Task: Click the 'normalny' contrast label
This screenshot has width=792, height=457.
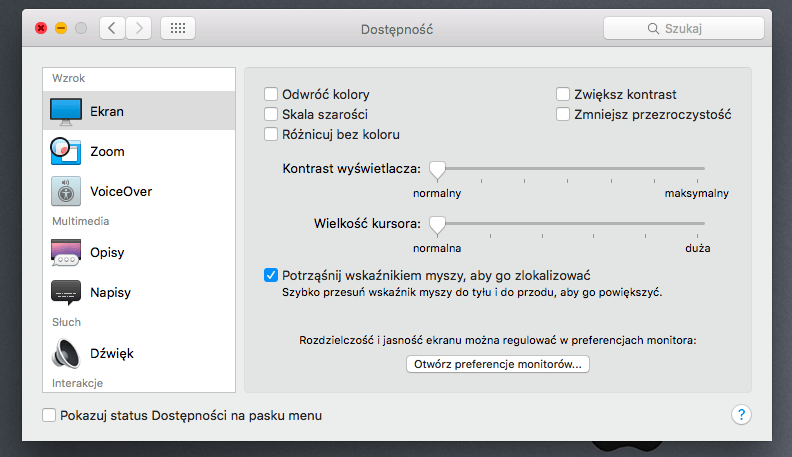Action: (x=437, y=193)
